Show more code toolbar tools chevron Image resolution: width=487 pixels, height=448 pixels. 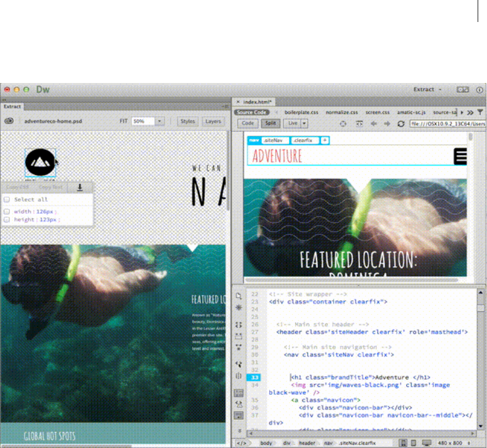pyautogui.click(x=239, y=430)
